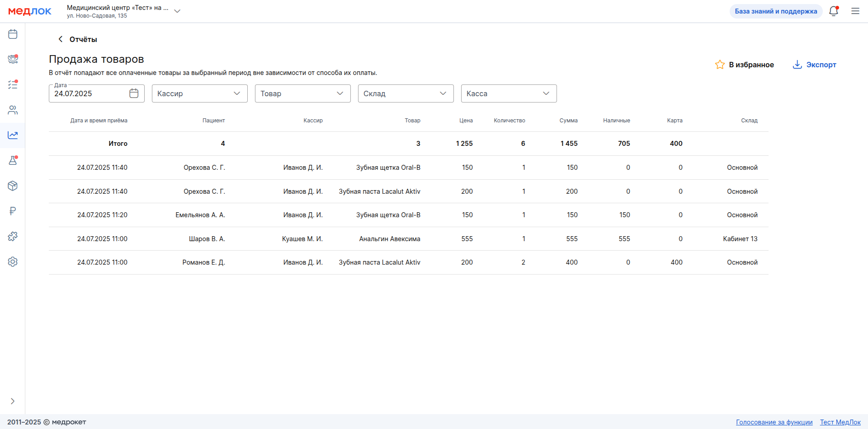
Task: Go back using the arrow near Отчёты
Action: coord(60,39)
